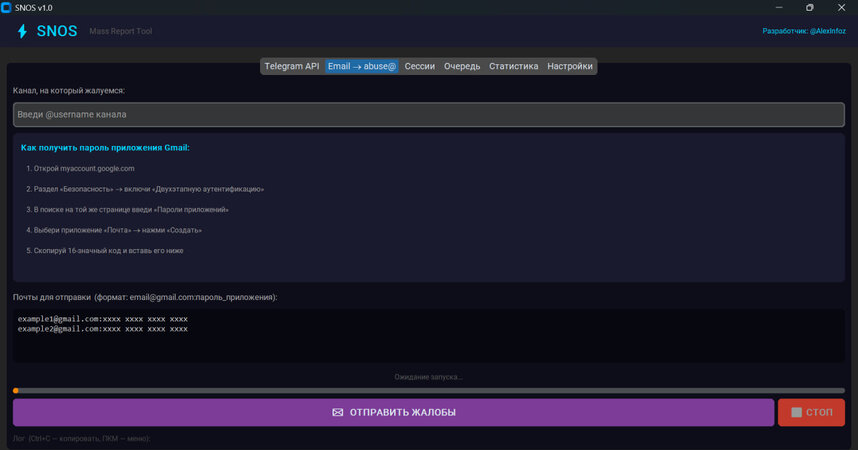
Task: Click step 2 about «Двухэтапную аутентификацию»
Action: (x=145, y=189)
